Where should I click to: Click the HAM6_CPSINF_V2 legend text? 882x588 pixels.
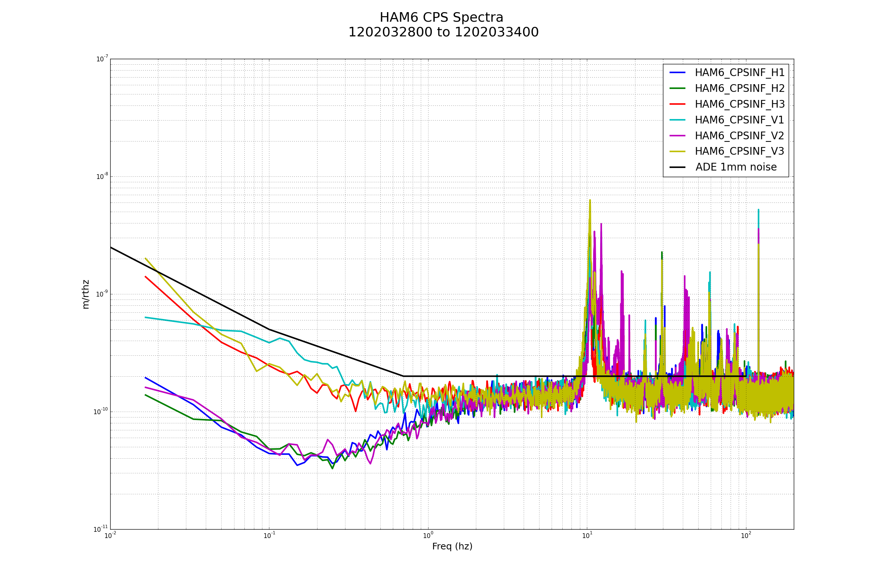[x=739, y=136]
